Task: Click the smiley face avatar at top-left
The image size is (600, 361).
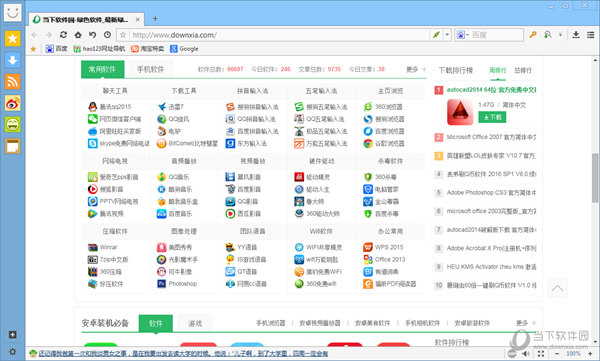Action: 13,12
